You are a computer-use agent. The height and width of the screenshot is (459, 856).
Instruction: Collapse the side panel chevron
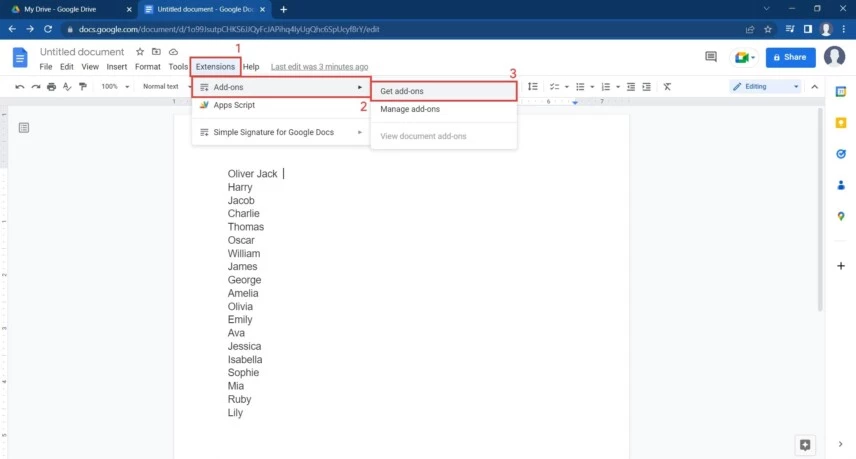(x=840, y=444)
